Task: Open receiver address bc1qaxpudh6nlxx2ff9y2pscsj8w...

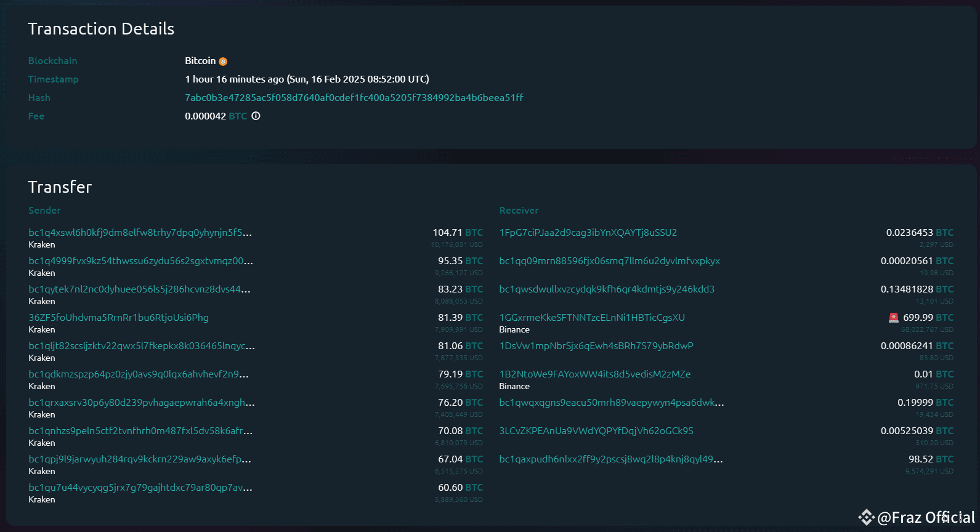Action: pos(611,459)
